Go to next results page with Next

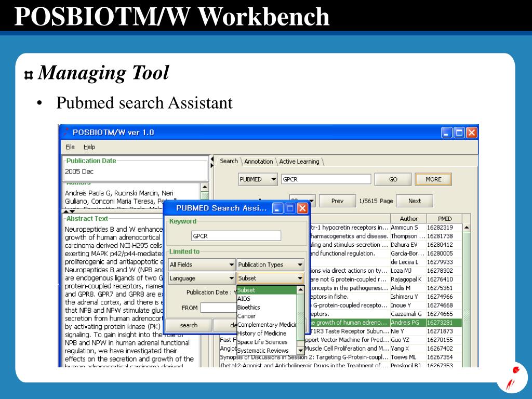415,201
